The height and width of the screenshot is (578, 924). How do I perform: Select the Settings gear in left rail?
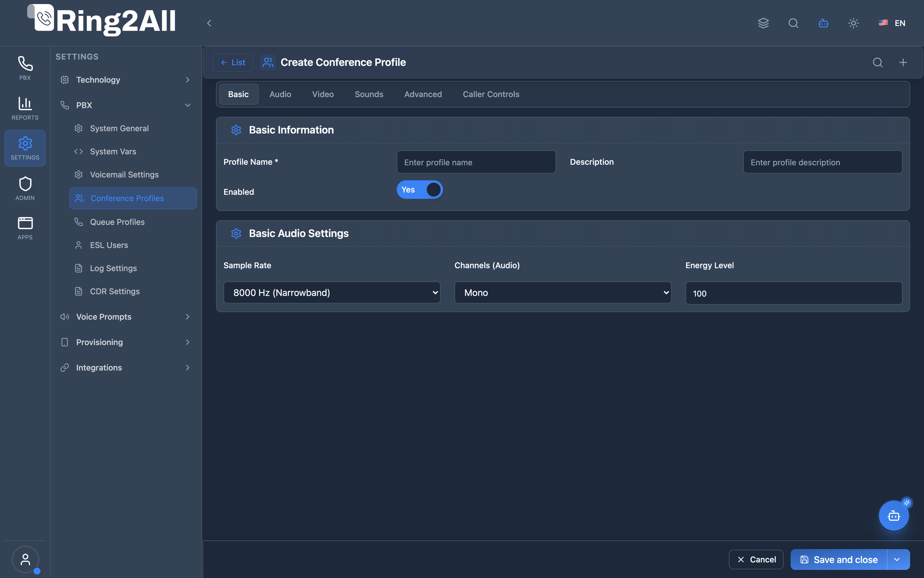(25, 148)
